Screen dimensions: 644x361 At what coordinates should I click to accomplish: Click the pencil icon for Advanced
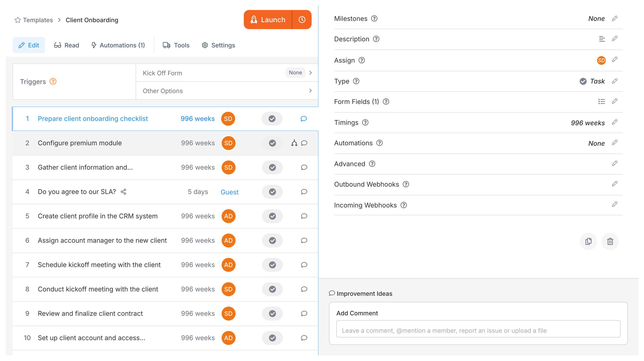pos(615,164)
